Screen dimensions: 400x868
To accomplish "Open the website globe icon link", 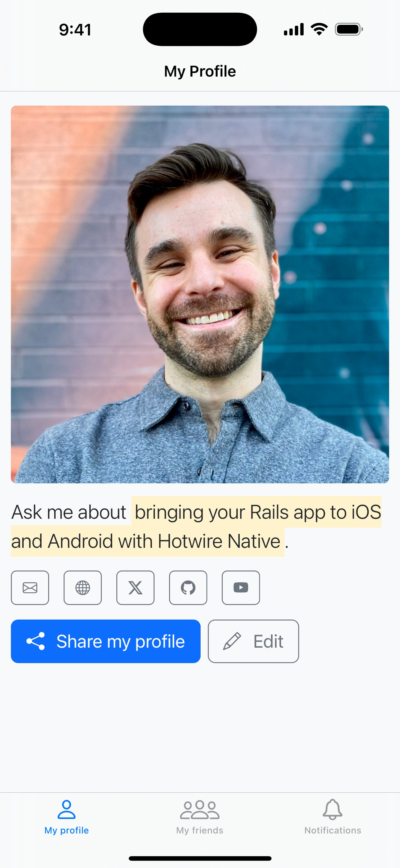I will click(x=82, y=588).
